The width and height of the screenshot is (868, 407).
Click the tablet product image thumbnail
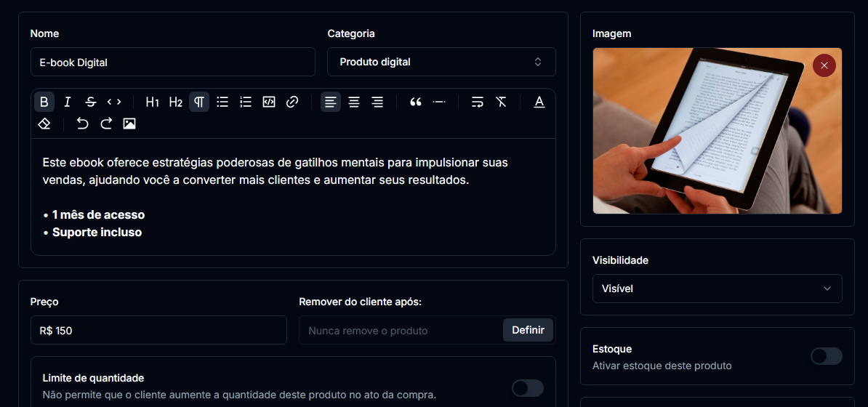717,131
